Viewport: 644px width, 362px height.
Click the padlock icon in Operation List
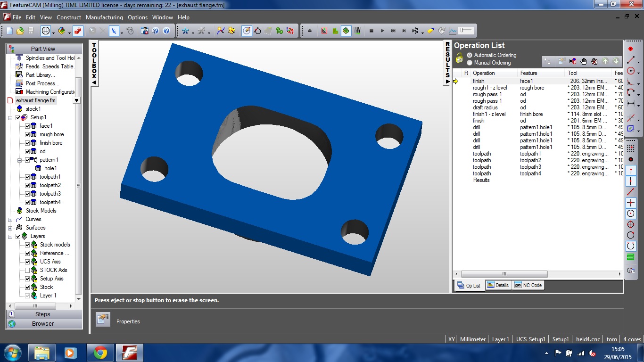[x=459, y=58]
